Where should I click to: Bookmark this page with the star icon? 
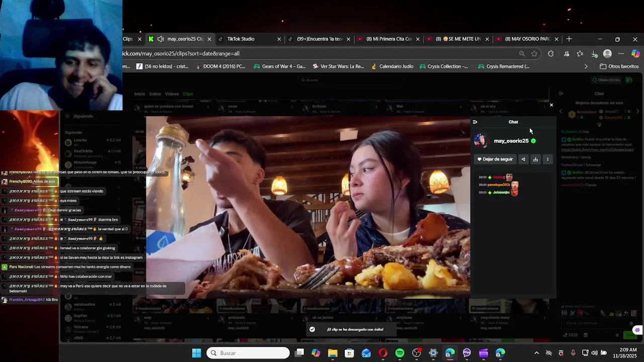coord(534,54)
